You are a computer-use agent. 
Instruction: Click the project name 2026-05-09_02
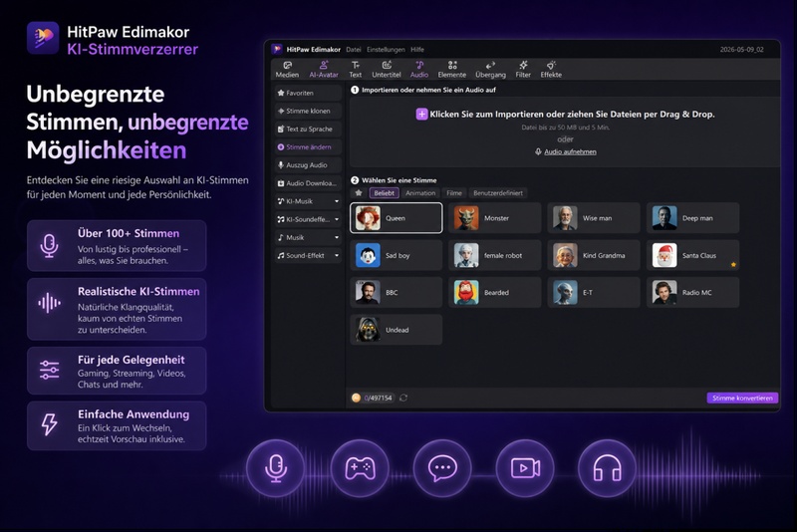coord(741,49)
